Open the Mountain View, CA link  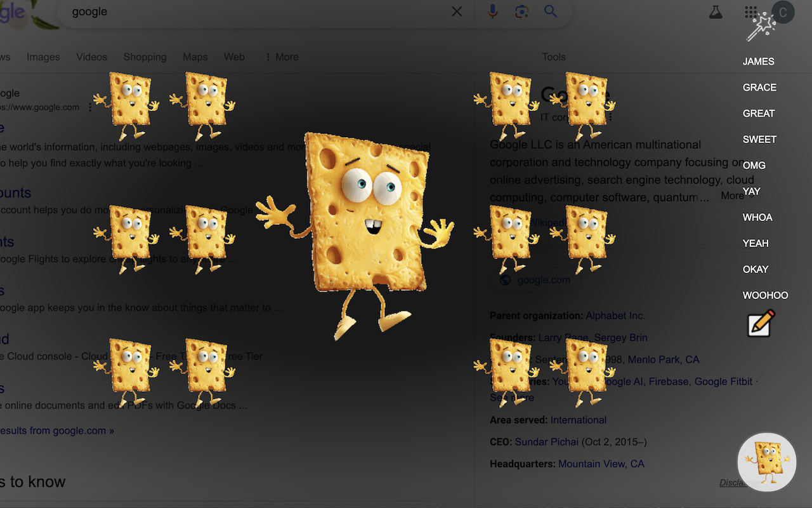click(601, 464)
